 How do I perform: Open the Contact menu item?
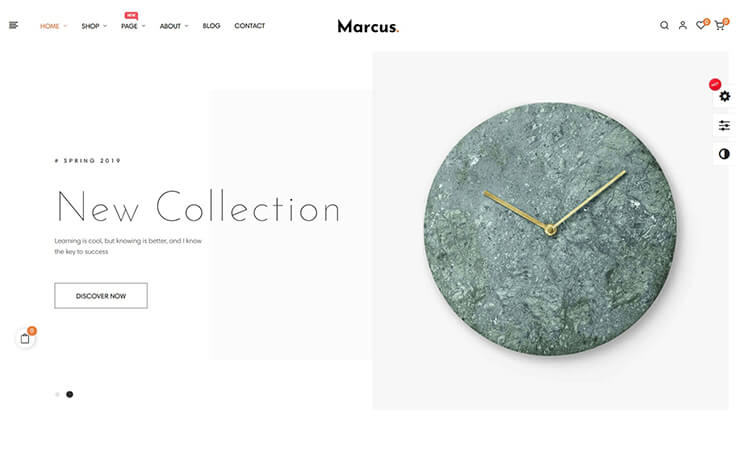pyautogui.click(x=250, y=26)
